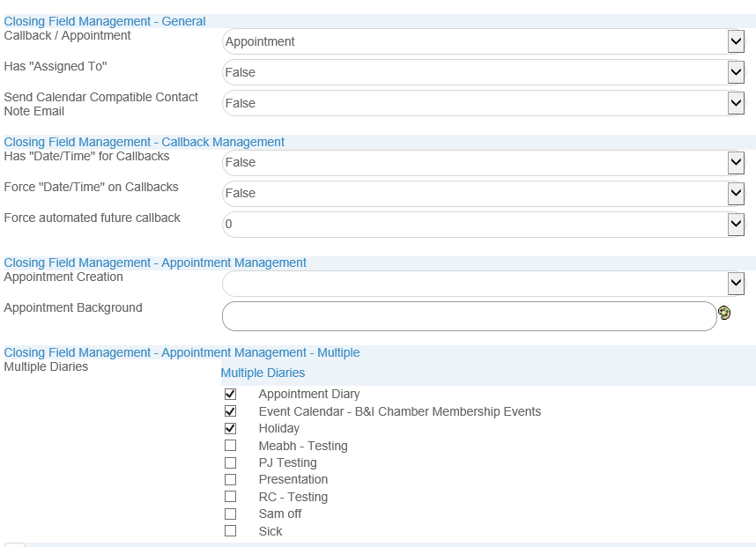
Task: Enable the RC - Testing checkbox
Action: tap(231, 497)
